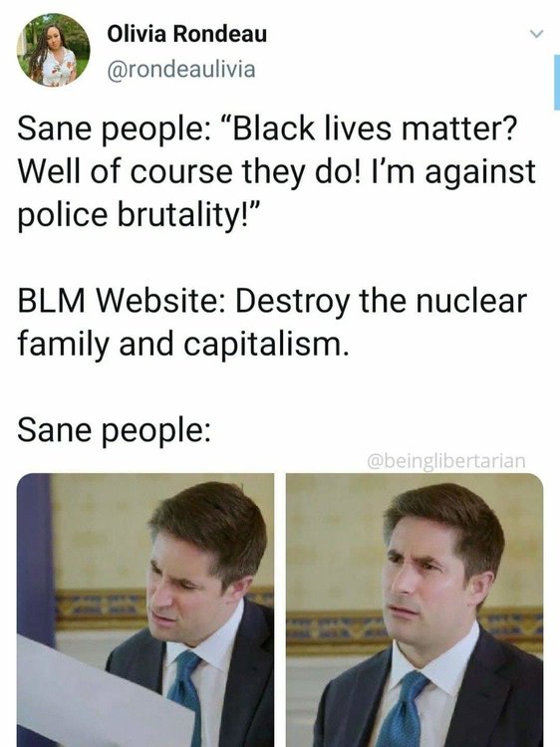560x747 pixels.
Task: Click the blue tie in the right photo
Action: (x=403, y=710)
